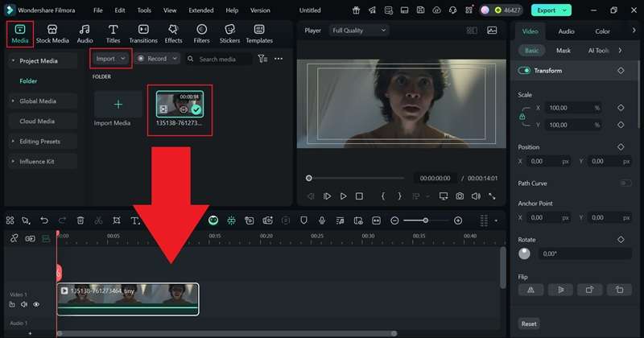Undo the last action in the timeline toolbar

(44, 221)
